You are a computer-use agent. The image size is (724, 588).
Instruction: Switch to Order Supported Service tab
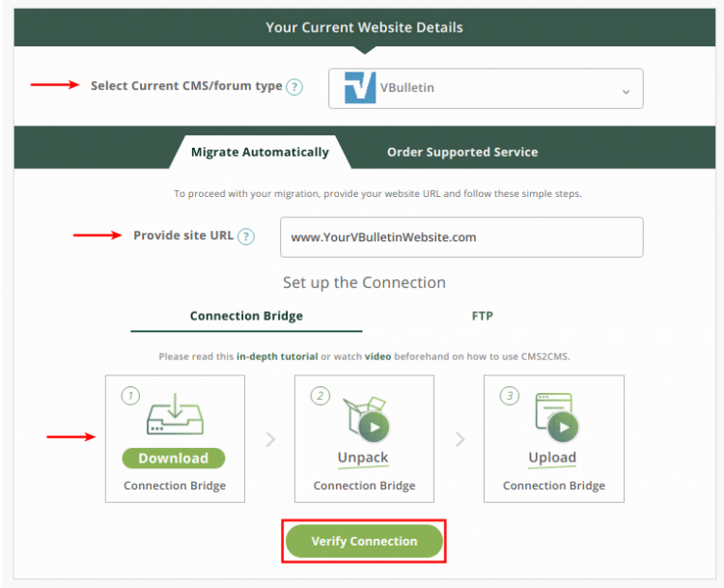coord(462,152)
